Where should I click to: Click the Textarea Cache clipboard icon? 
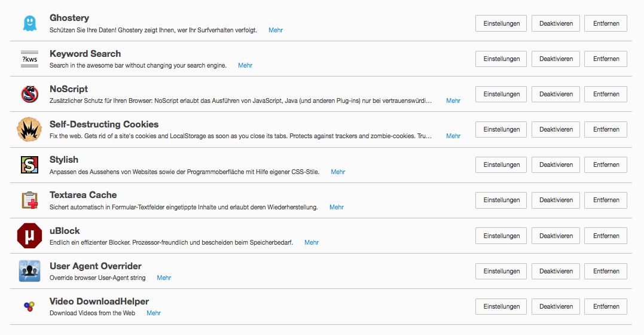[x=29, y=200]
